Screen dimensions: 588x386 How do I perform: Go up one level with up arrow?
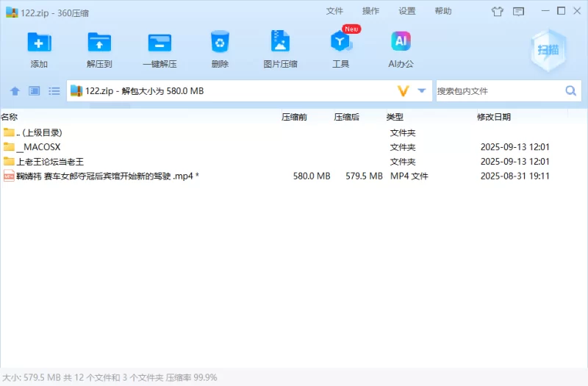point(15,90)
